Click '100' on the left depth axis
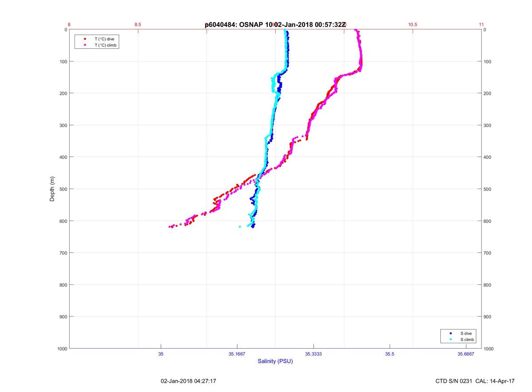This screenshot has height=392, width=532. 63,62
